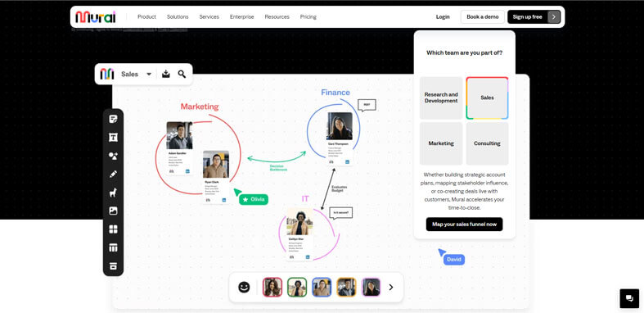This screenshot has width=644, height=313.
Task: Click the red Marketing heading on the canvas
Action: (200, 107)
